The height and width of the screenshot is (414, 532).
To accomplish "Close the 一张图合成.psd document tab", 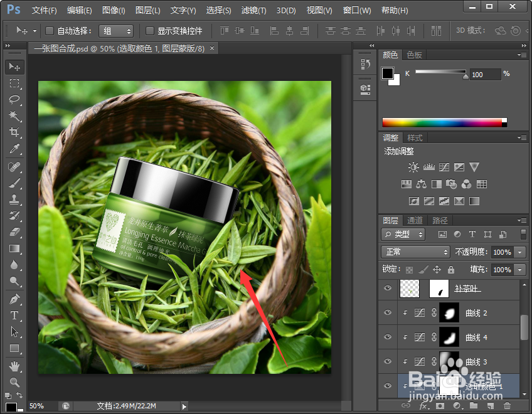I will coord(212,48).
